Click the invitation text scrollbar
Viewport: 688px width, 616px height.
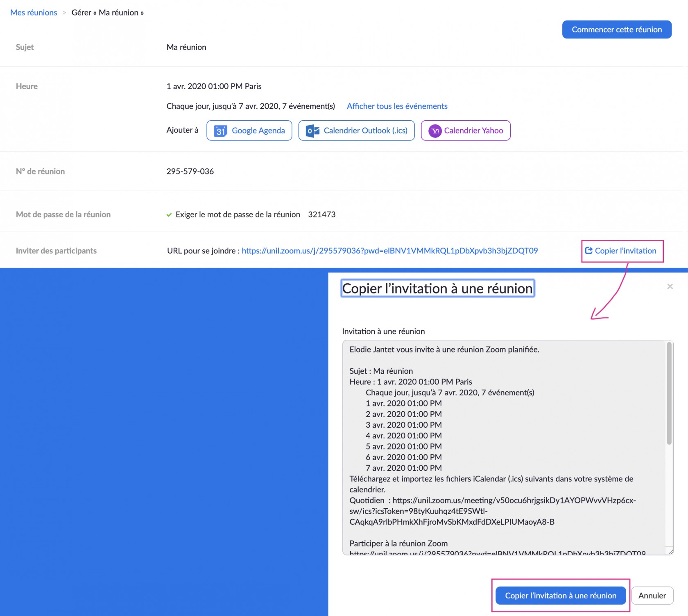point(669,393)
